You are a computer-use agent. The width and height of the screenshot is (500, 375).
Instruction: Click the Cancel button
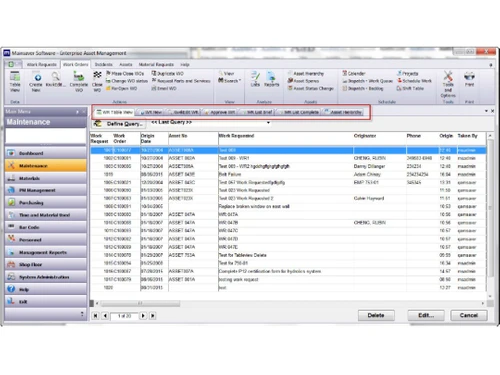(469, 315)
